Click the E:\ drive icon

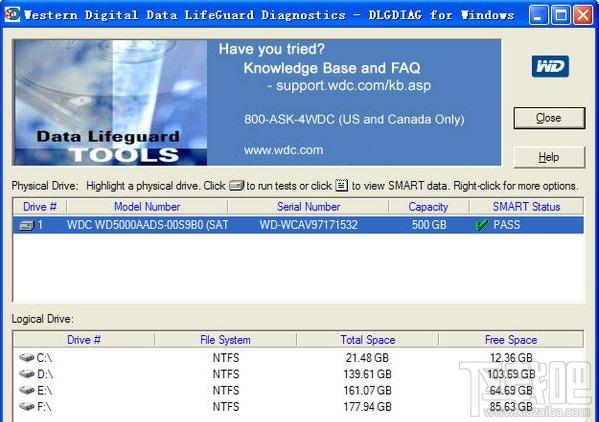[27, 390]
